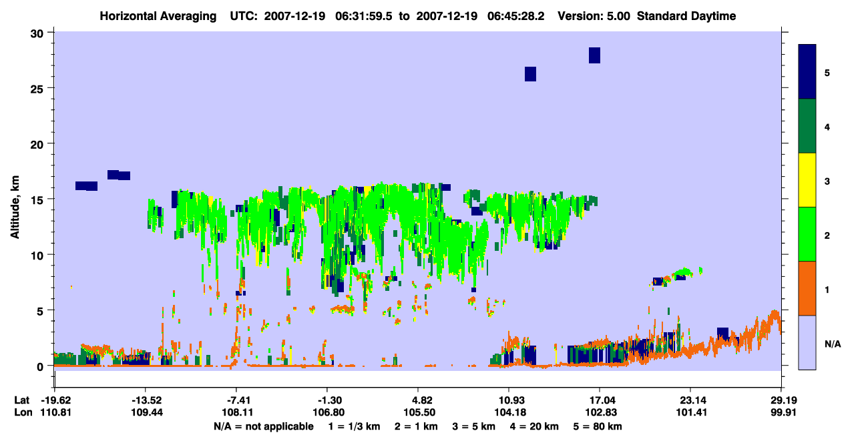Click the '1 = 1/3 km' legend text
The width and height of the screenshot is (868, 445).
coord(355,426)
